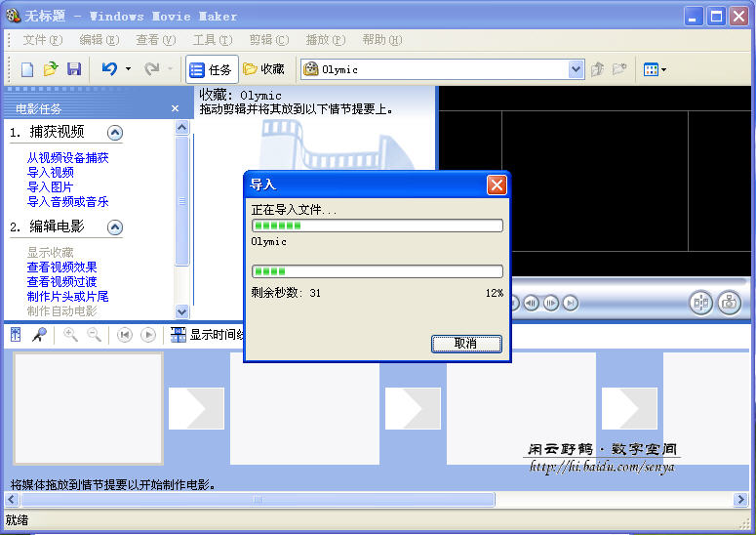Click the 导入音频或音乐 link
This screenshot has width=756, height=535.
67,202
